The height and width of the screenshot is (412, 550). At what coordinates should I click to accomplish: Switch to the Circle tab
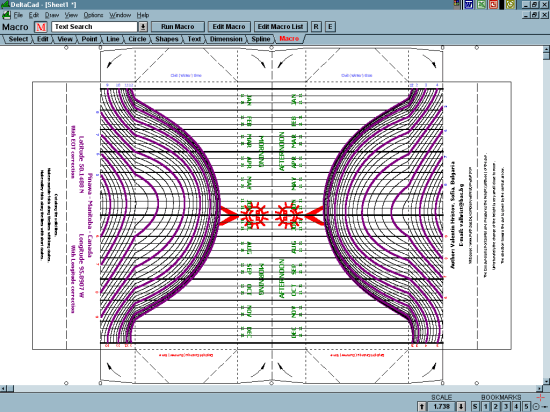(137, 39)
